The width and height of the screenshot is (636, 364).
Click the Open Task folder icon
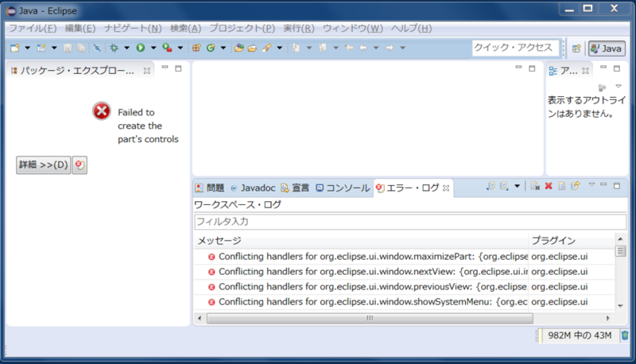pyautogui.click(x=252, y=48)
